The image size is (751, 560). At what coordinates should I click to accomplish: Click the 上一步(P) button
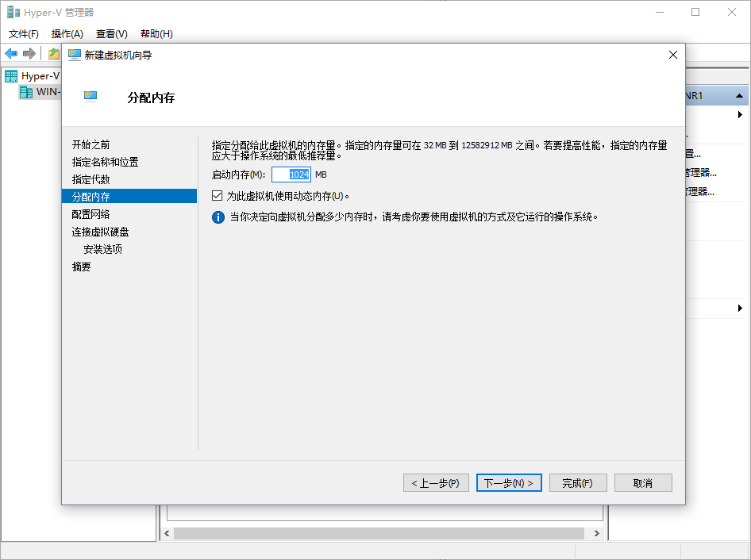[436, 483]
